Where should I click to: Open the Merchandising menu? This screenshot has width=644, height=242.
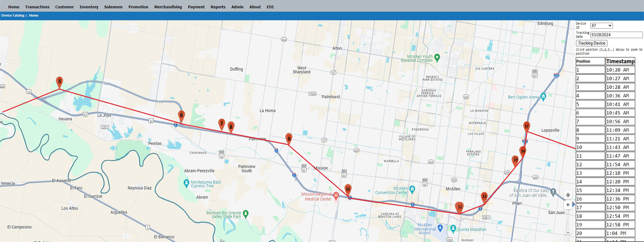tap(168, 7)
